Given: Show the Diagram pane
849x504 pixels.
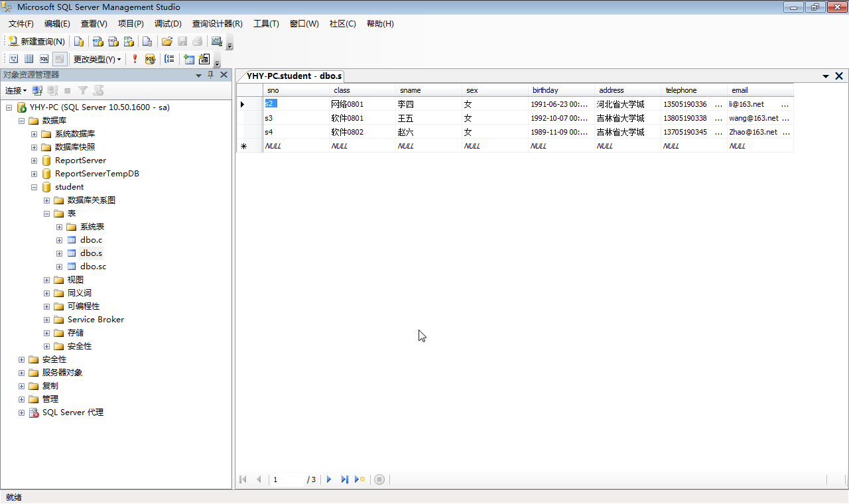Looking at the screenshot, I should point(13,59).
